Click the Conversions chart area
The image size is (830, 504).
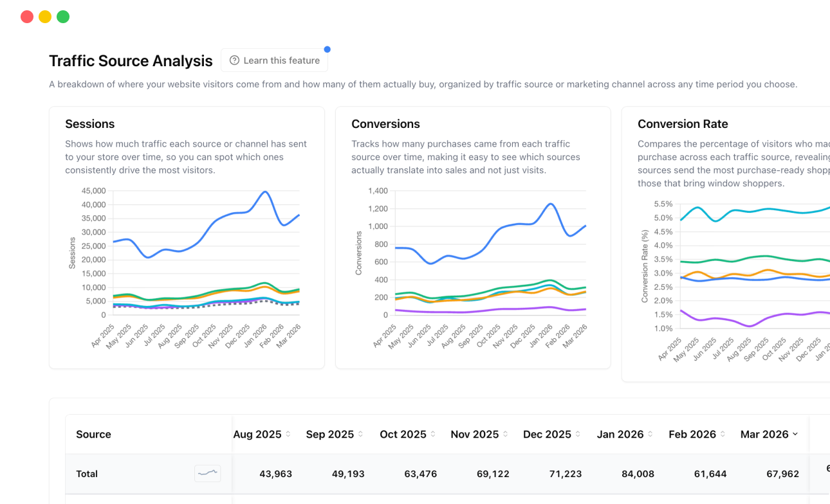coord(473,257)
